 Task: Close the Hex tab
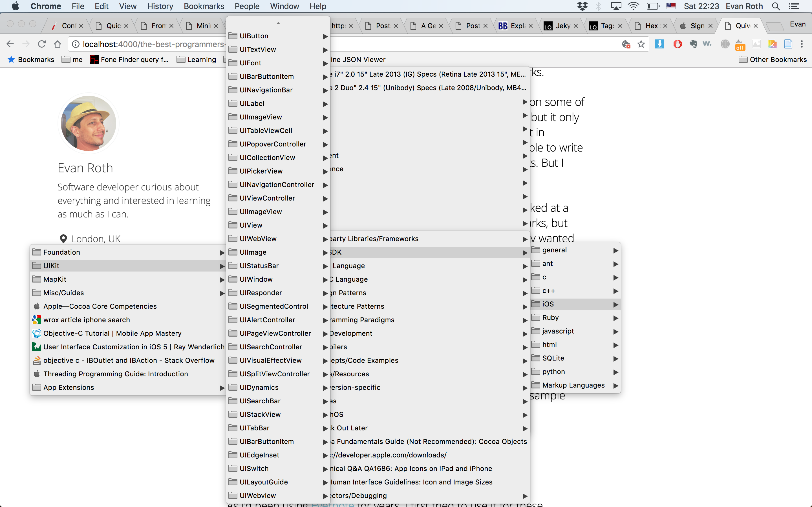[665, 26]
